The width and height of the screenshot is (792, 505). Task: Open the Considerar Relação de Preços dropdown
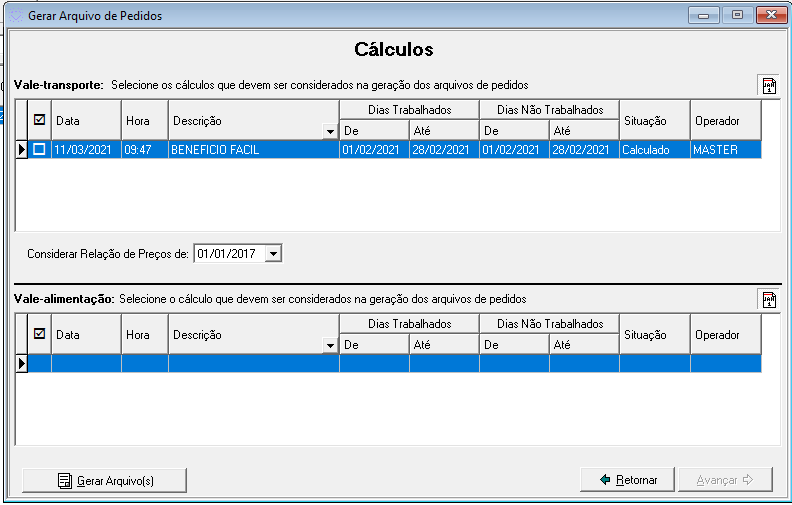(x=274, y=254)
